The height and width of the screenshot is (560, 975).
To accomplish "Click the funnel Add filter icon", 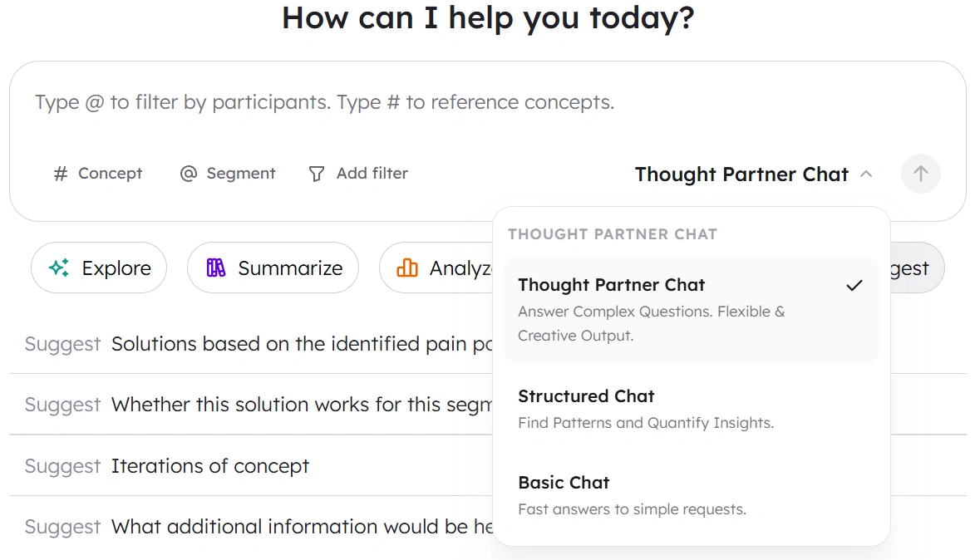I will [x=317, y=174].
